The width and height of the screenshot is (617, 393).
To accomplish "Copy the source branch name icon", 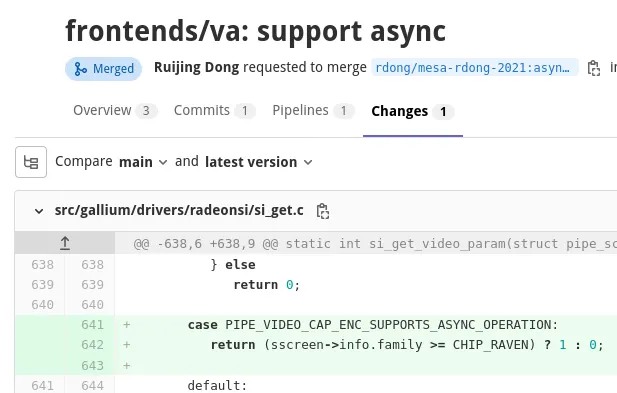I will [x=593, y=68].
